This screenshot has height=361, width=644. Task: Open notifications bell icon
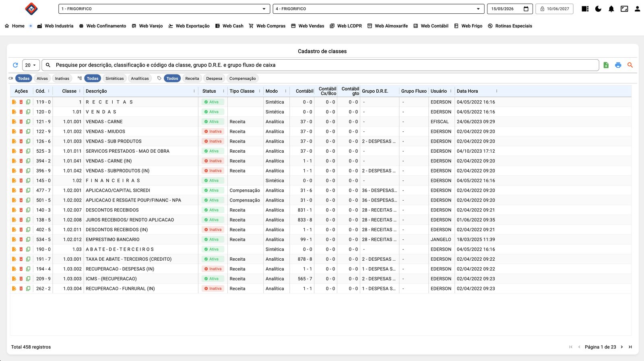point(611,8)
